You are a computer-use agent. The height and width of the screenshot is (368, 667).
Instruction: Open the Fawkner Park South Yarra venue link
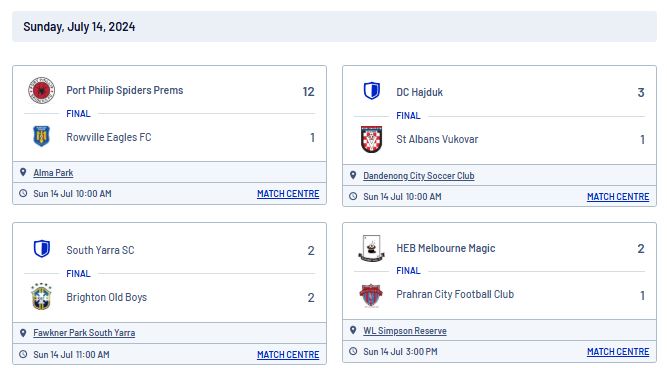pos(84,333)
